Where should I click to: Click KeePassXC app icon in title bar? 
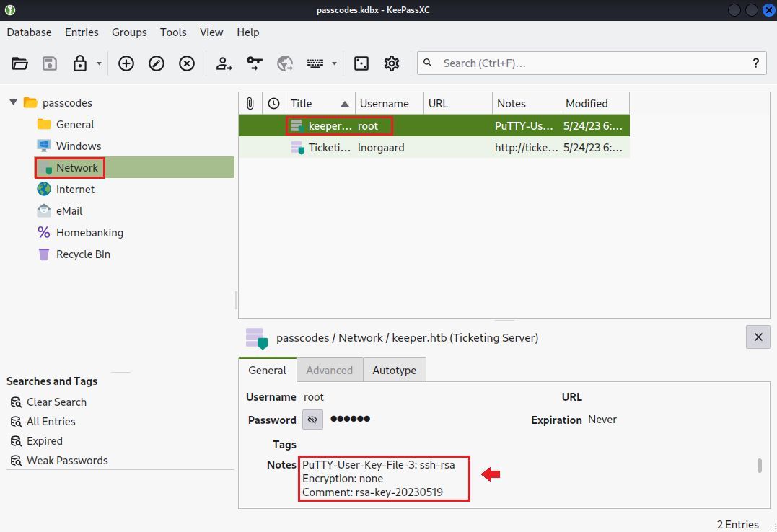[x=10, y=10]
